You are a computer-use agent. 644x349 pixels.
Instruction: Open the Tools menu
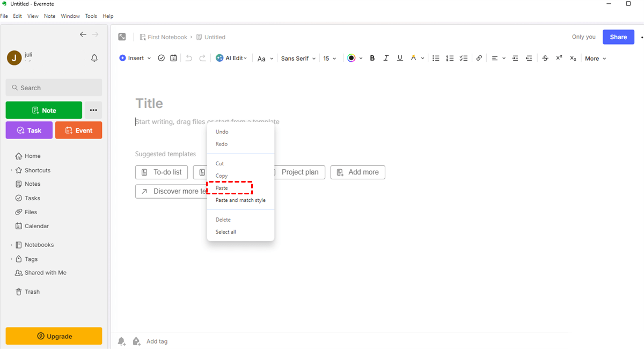(91, 16)
